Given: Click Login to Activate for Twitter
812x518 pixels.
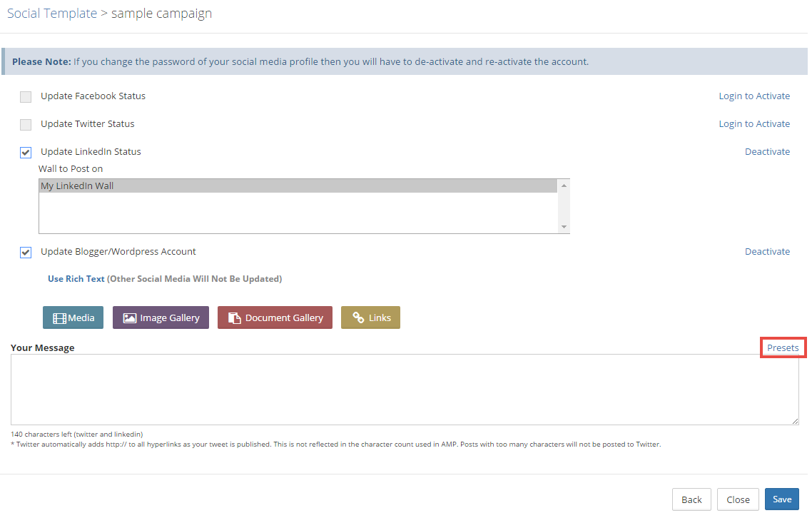Looking at the screenshot, I should point(754,124).
